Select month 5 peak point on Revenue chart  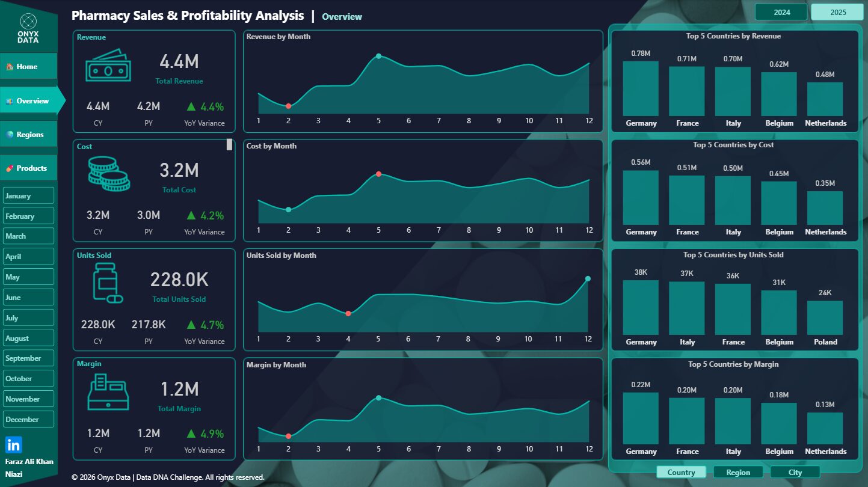coord(378,57)
